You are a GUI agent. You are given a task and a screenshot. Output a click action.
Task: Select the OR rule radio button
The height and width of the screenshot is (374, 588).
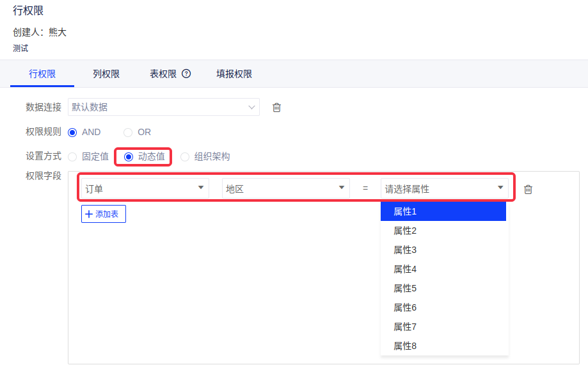(128, 132)
